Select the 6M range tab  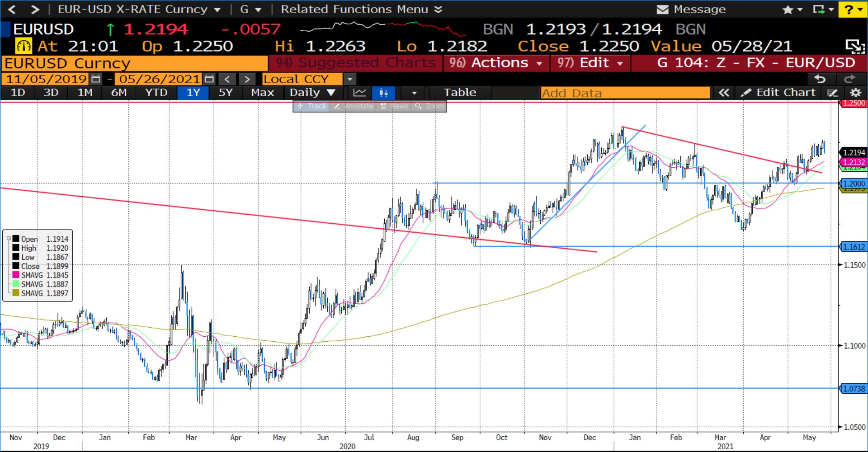(x=119, y=93)
